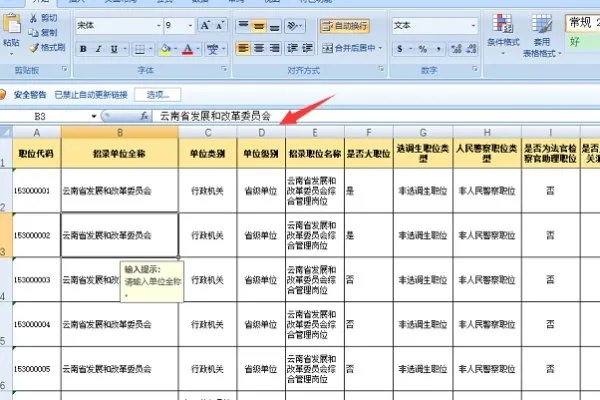This screenshot has height=400, width=600.
Task: Click formula bar with 云南省发展和改革委员会
Action: coord(375,116)
